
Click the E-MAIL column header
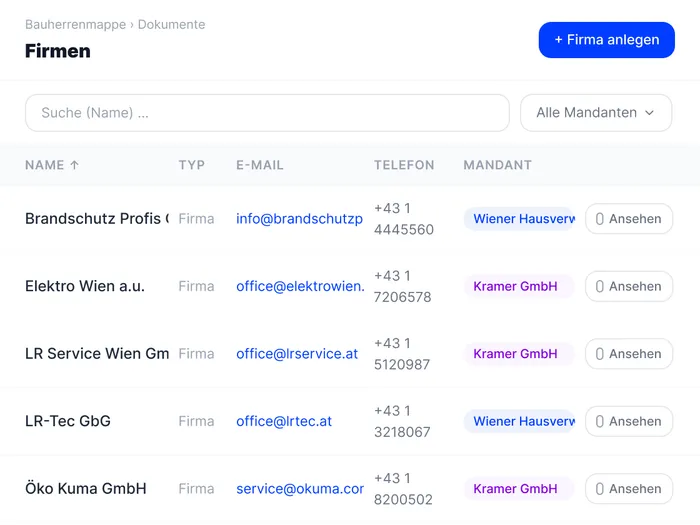[x=259, y=165]
